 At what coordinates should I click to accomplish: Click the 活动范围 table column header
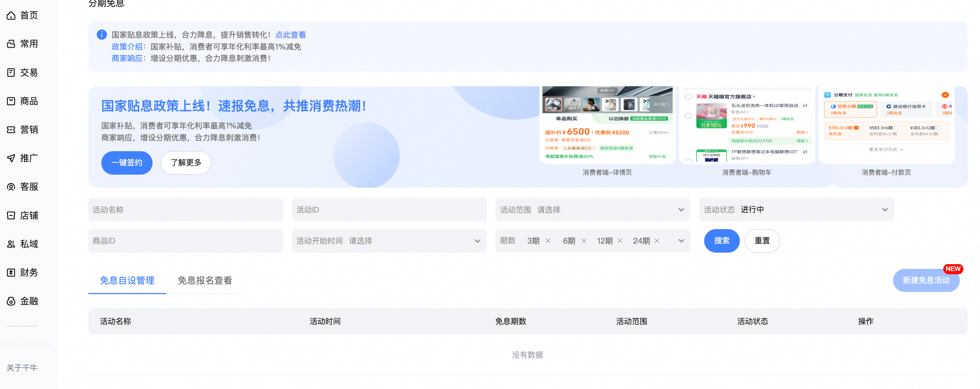tap(632, 322)
